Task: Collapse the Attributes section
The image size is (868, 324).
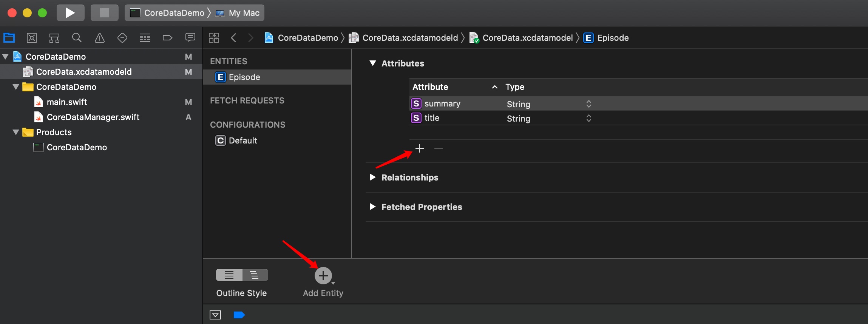Action: [373, 63]
